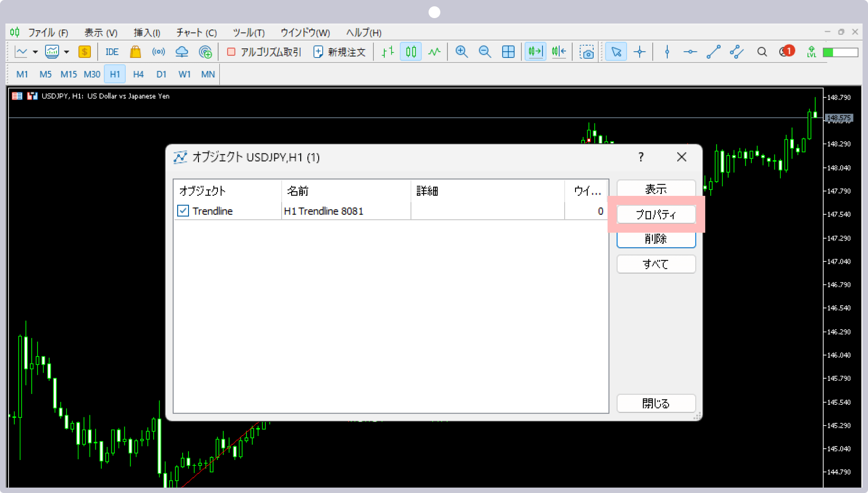Draw a vertical line
Screen dimensions: 868x493
(x=667, y=52)
